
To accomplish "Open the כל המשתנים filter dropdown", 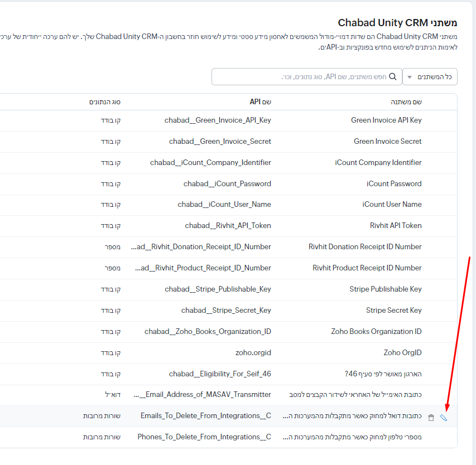I will pos(430,77).
